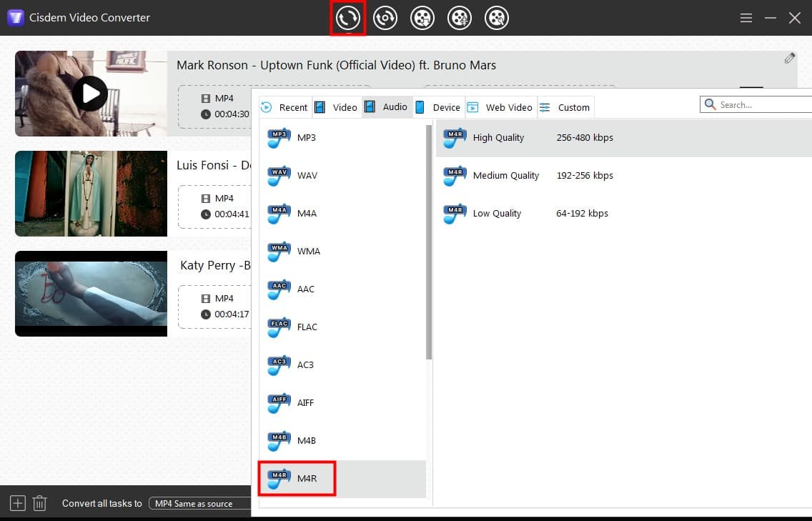Click the search magnifier icon

coord(710,104)
